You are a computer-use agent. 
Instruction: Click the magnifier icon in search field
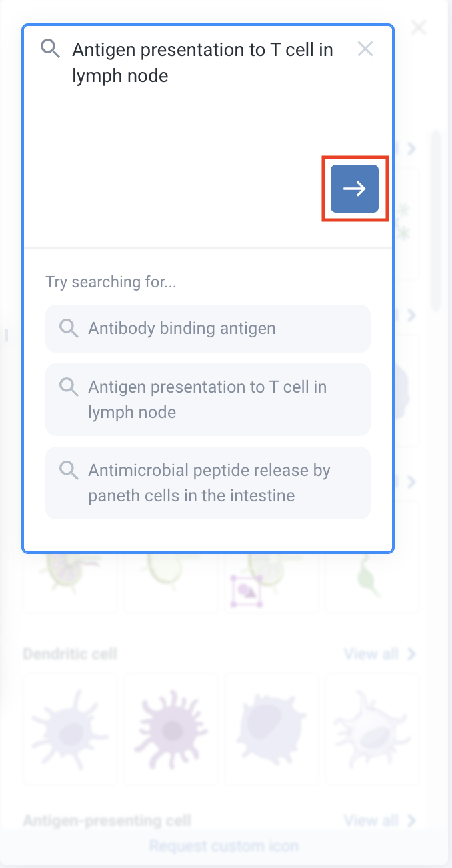point(51,48)
